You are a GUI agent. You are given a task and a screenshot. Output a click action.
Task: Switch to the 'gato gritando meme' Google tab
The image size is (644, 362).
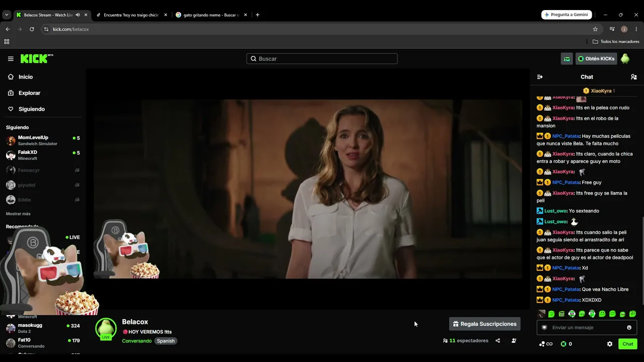coord(211,15)
